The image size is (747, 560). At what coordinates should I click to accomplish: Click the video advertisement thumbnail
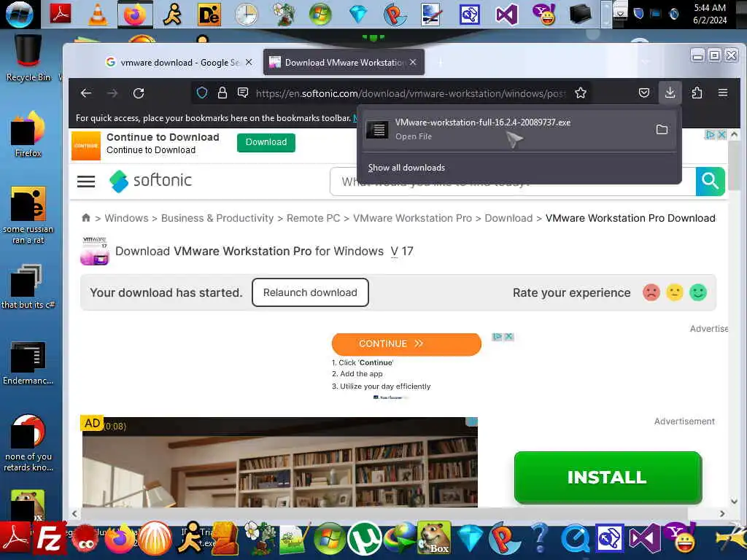click(x=280, y=462)
